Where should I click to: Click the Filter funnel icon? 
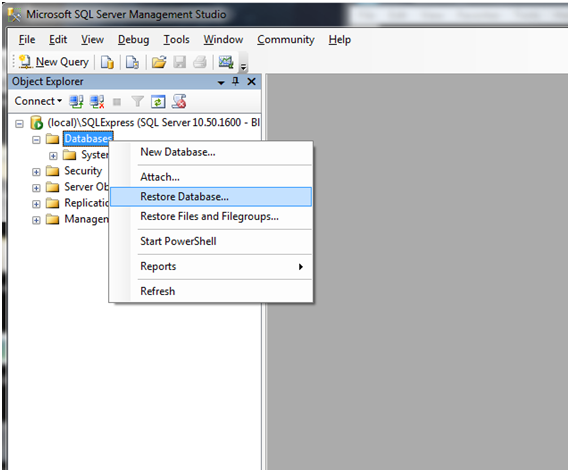coord(137,101)
